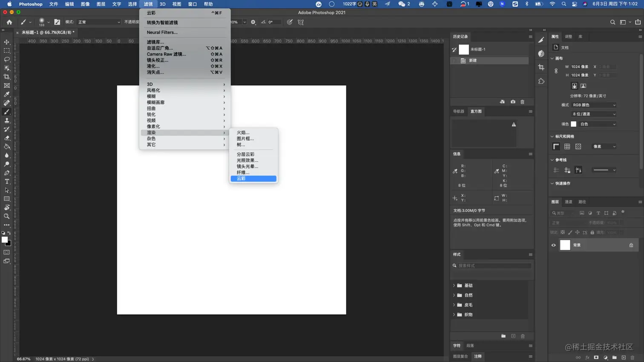
Task: Select the Zoom tool in the left toolbar
Action: coord(7,216)
